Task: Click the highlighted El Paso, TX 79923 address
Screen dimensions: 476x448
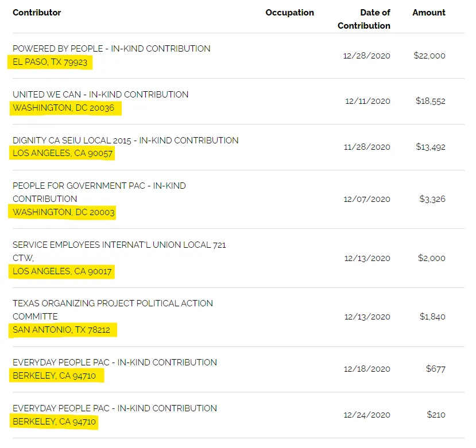Action: point(50,62)
